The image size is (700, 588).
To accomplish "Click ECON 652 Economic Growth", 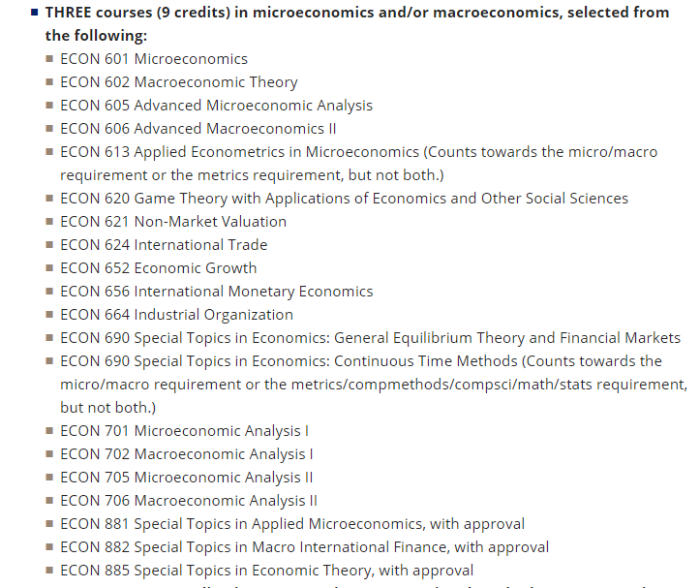I will [159, 268].
